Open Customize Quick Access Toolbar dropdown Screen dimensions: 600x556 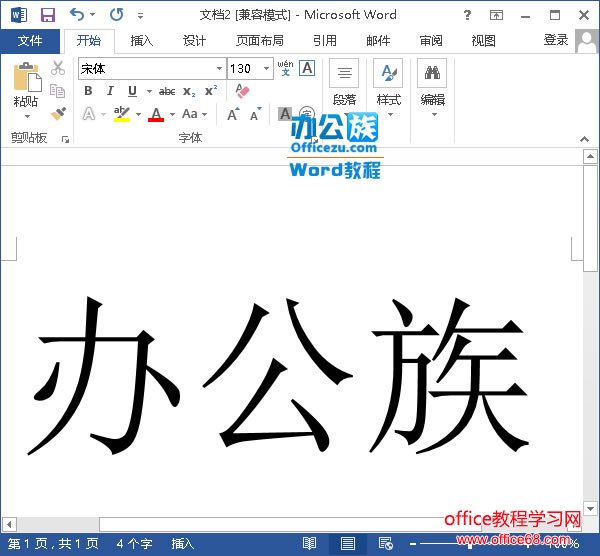click(x=140, y=16)
